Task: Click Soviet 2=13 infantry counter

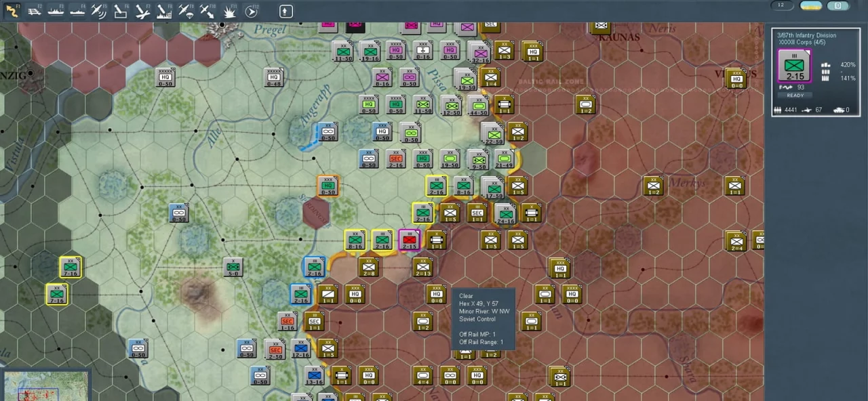Action: (x=422, y=267)
